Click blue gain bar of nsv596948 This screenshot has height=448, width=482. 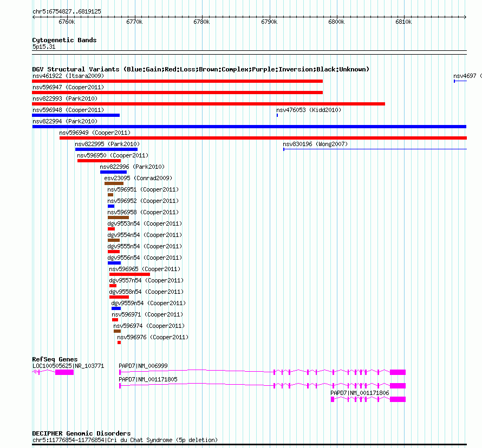coord(76,115)
